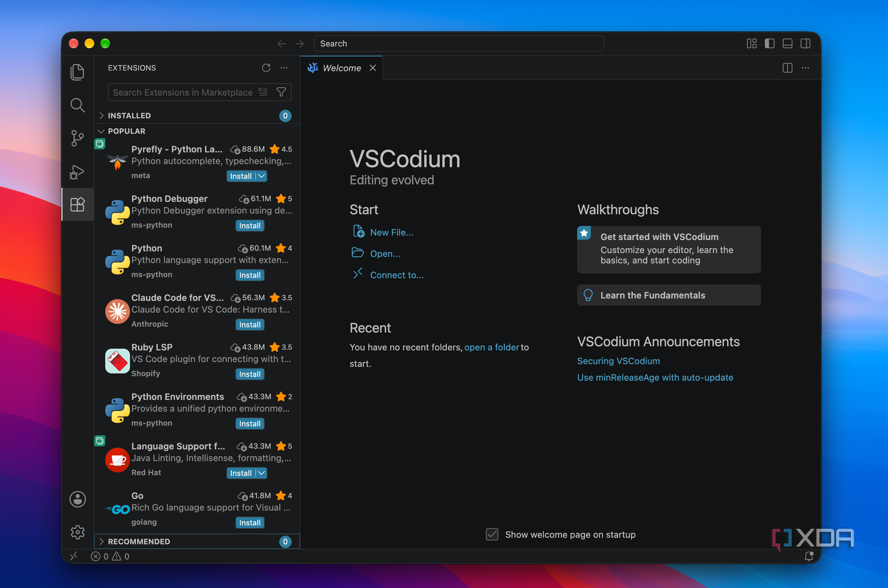Click the Ruby LSP extension logo
Screen dimensions: 888x588
[117, 361]
